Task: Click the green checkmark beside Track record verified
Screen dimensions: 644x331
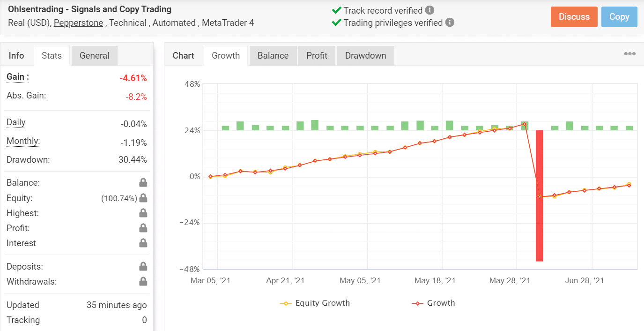Action: pos(336,9)
